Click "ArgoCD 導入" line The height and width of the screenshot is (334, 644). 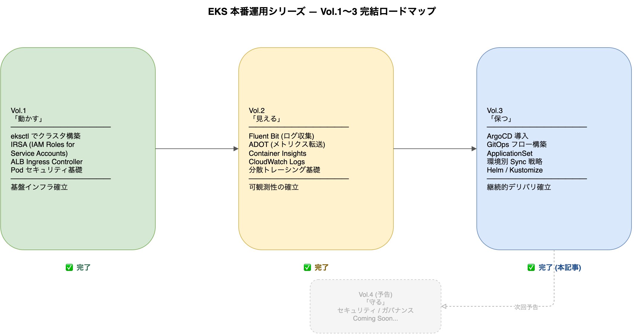[x=508, y=136]
